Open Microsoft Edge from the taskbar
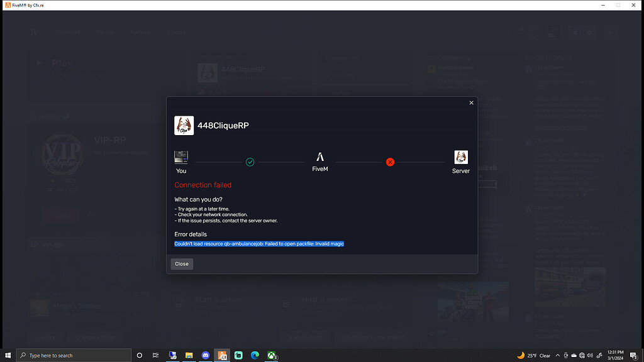 click(x=255, y=356)
